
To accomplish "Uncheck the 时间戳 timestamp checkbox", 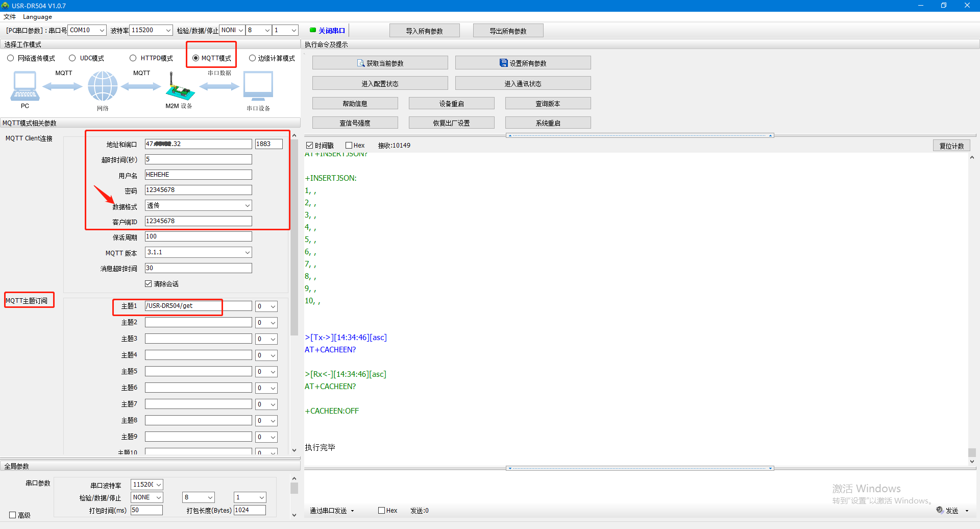I will [309, 146].
